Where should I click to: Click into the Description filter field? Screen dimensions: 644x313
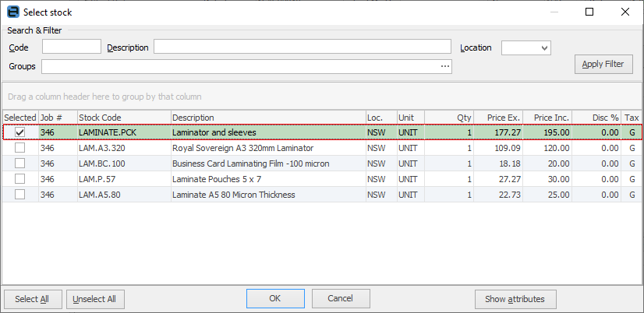(302, 47)
